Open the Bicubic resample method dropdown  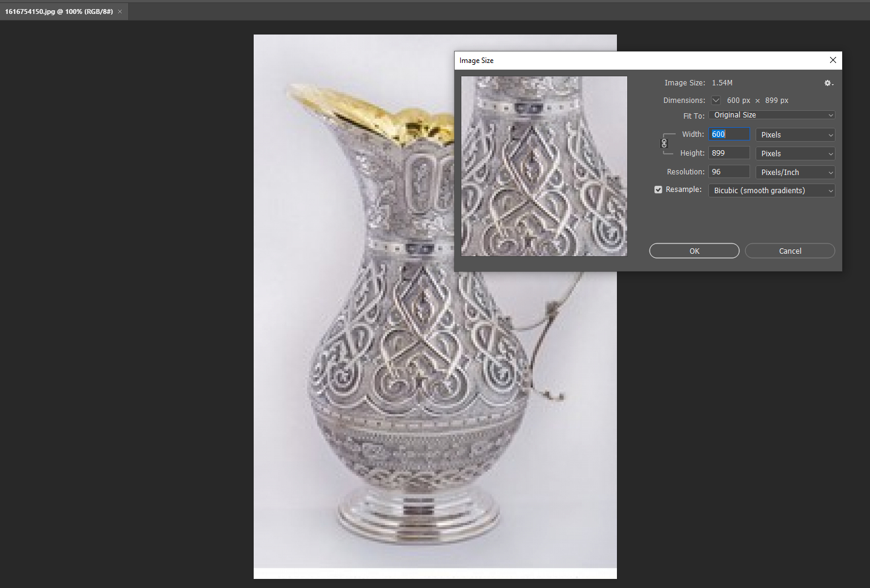coord(772,190)
